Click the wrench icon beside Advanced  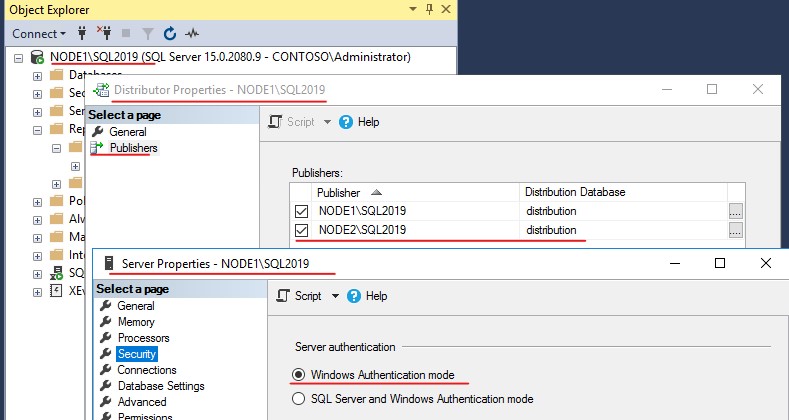(106, 401)
